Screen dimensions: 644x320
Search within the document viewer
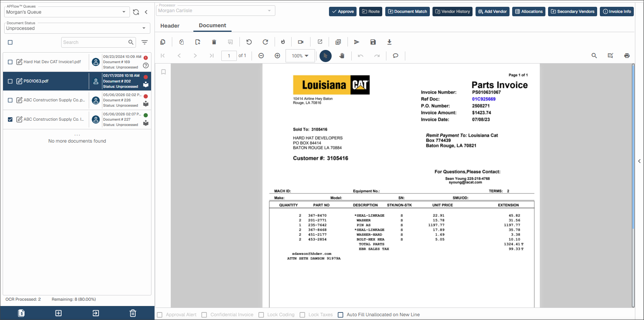[594, 56]
